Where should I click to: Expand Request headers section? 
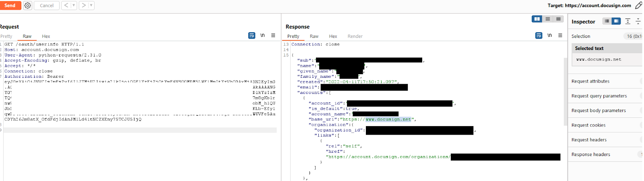pyautogui.click(x=606, y=140)
